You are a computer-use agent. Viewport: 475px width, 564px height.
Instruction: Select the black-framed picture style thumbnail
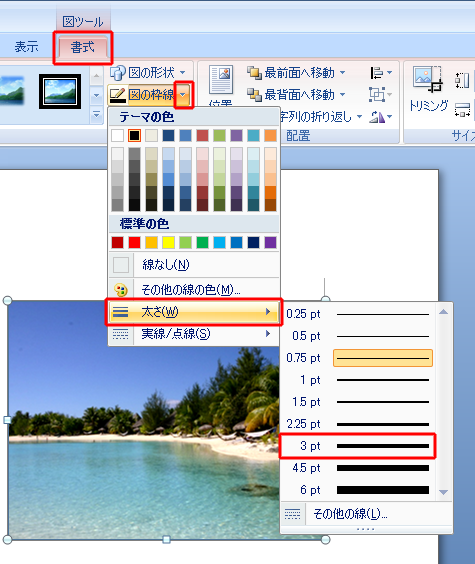(60, 91)
